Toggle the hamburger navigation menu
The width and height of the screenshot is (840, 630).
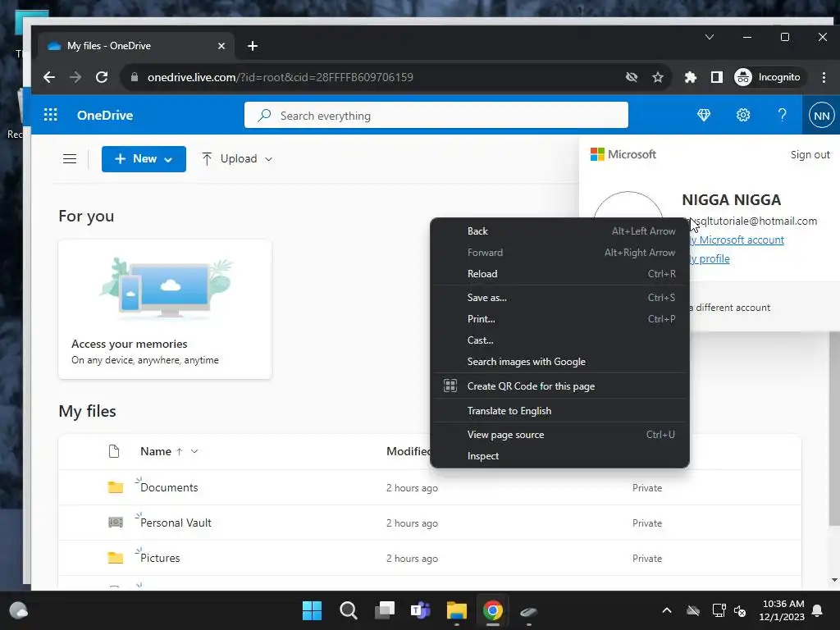click(x=70, y=158)
